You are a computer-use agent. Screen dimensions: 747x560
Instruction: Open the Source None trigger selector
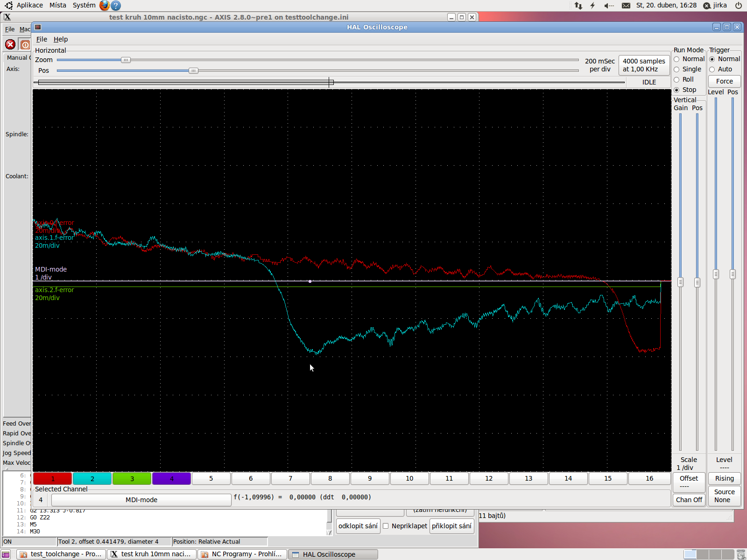pyautogui.click(x=724, y=496)
